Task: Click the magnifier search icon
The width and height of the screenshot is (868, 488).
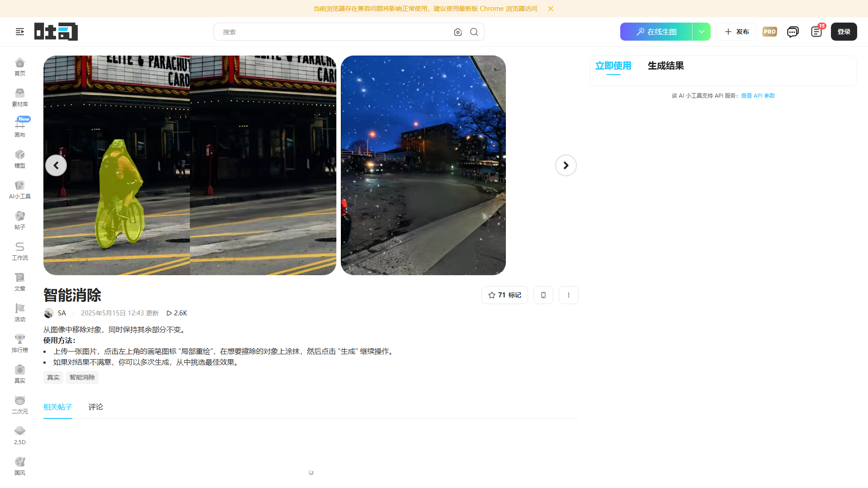Action: point(474,32)
